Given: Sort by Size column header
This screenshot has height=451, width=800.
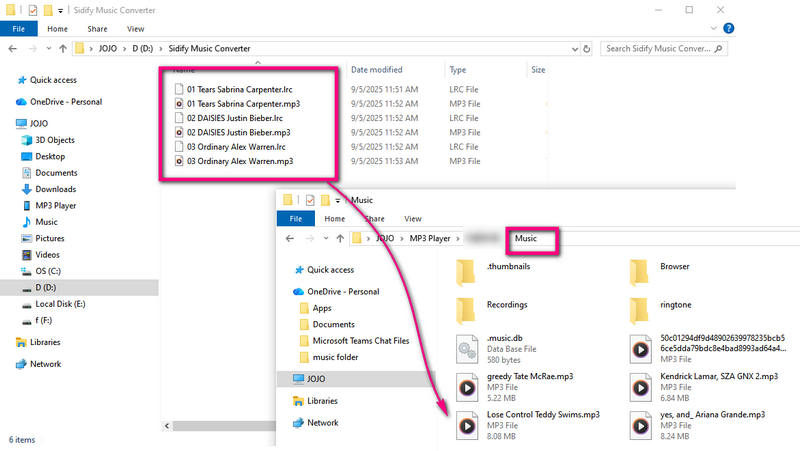Looking at the screenshot, I should coord(538,70).
